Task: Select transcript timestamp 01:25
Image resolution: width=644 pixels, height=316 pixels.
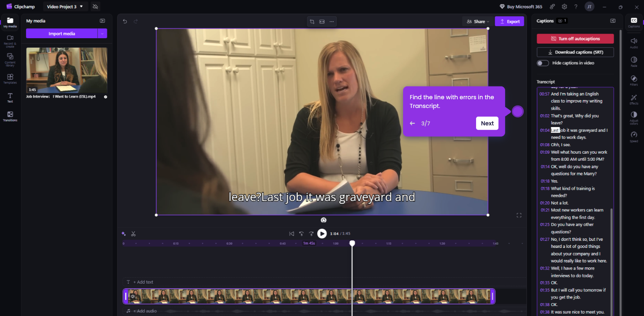Action: 544,225
